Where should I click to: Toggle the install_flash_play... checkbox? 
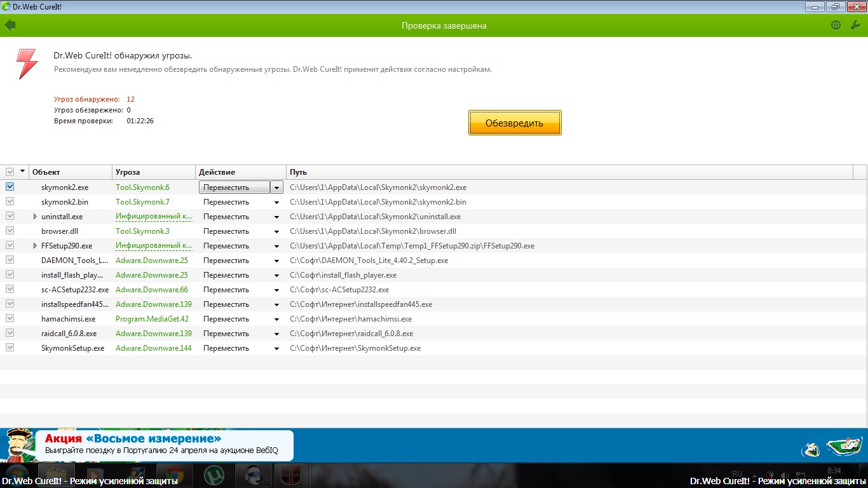click(x=10, y=274)
